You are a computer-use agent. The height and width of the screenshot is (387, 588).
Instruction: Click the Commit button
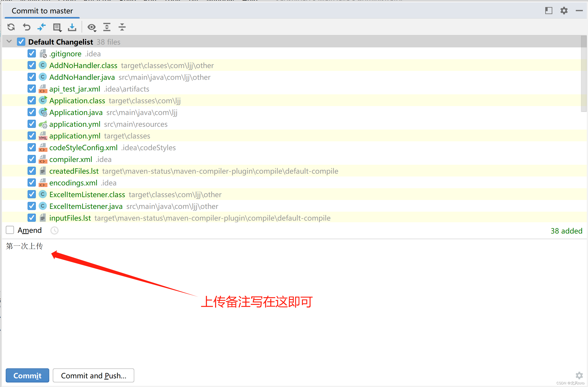27,376
